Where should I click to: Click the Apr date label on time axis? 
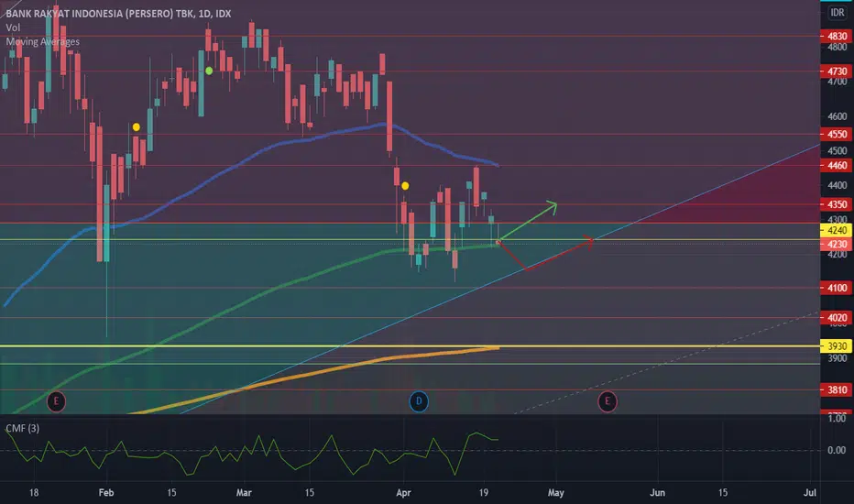pos(403,493)
